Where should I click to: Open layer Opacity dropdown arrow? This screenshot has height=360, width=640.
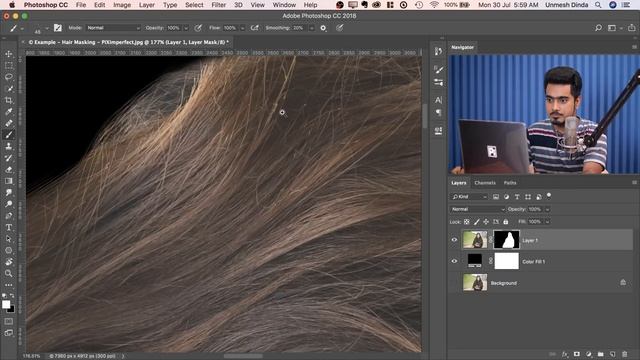[547, 209]
